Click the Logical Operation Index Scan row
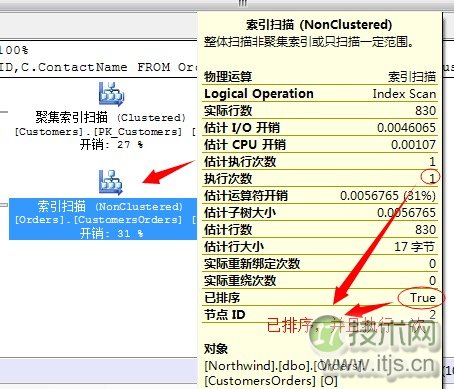454x389 pixels. pos(320,94)
